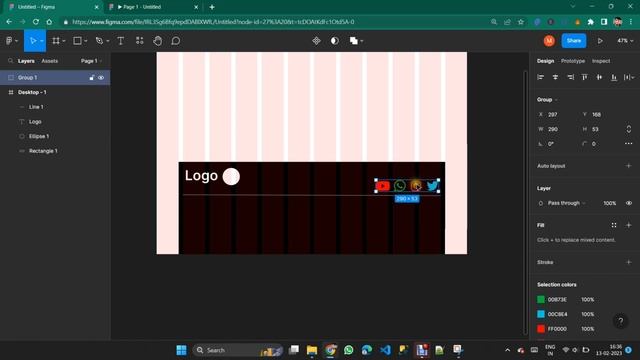
Task: Click the user avatar M
Action: point(549,41)
